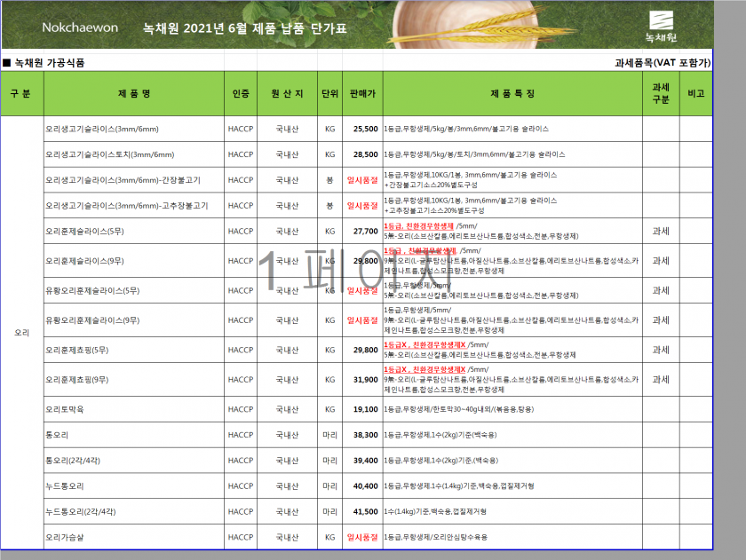The image size is (746, 560).
Task: Select product cell 오리생고기슬라이스(3mm/6mm)
Action: (134, 129)
